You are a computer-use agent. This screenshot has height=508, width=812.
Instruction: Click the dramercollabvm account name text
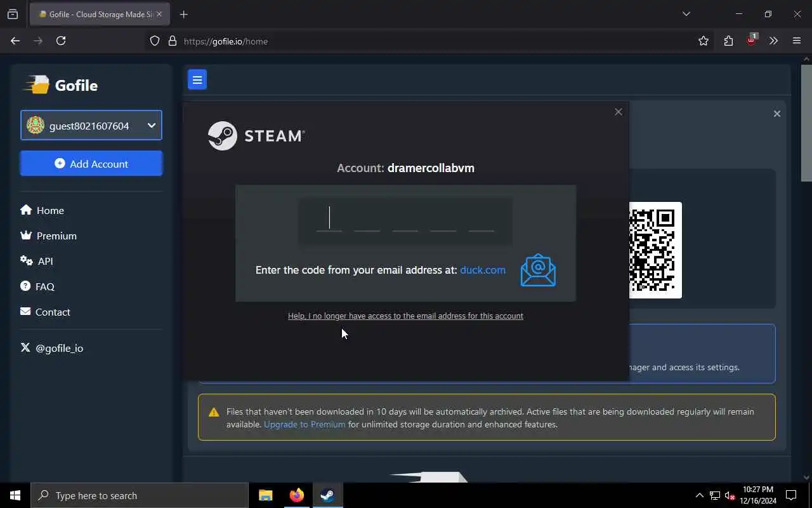(431, 168)
